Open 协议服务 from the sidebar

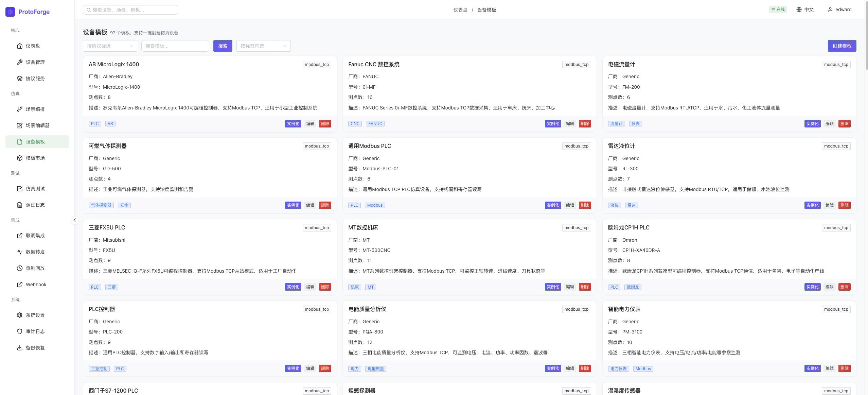[37, 79]
